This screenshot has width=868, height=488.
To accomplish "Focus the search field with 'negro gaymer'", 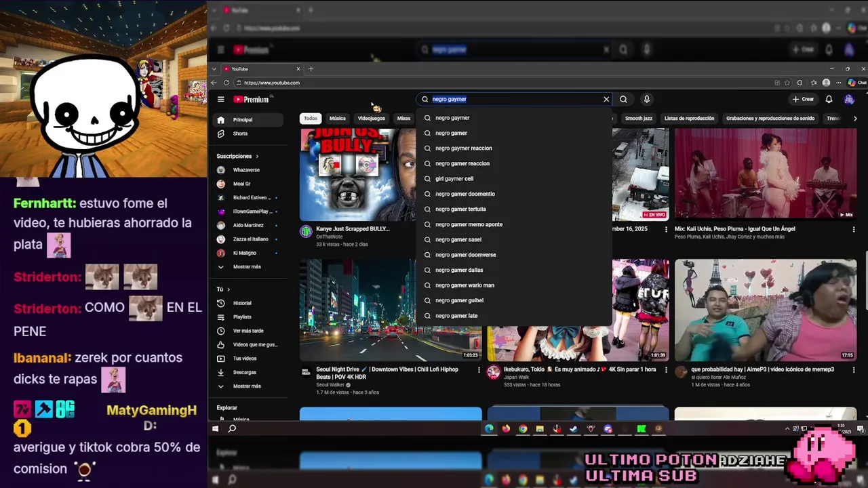I will coord(515,99).
